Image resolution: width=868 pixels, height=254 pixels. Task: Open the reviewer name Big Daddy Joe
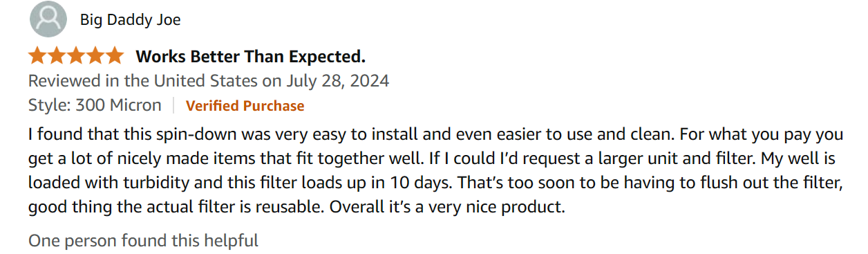(131, 20)
